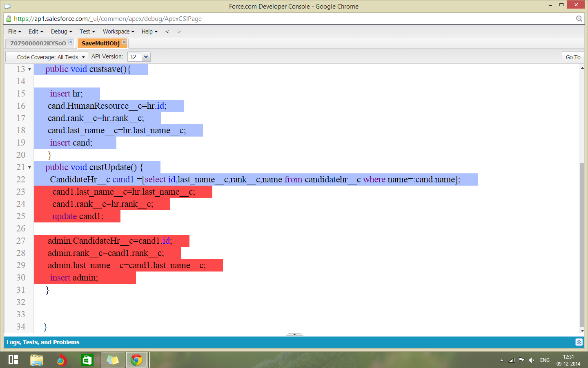588x368 pixels.
Task: Click the secure padlock icon beside URL
Action: (9, 18)
